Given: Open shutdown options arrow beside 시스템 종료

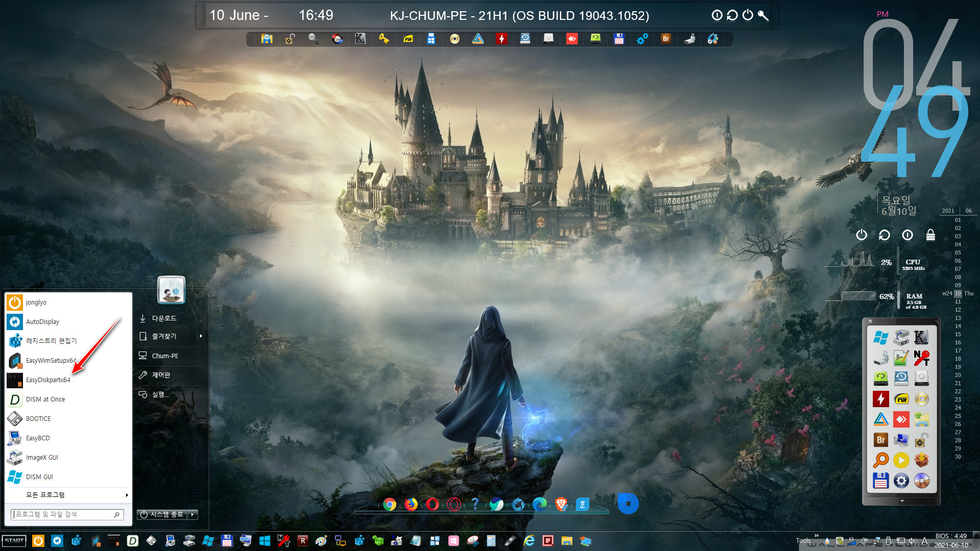Looking at the screenshot, I should 193,515.
